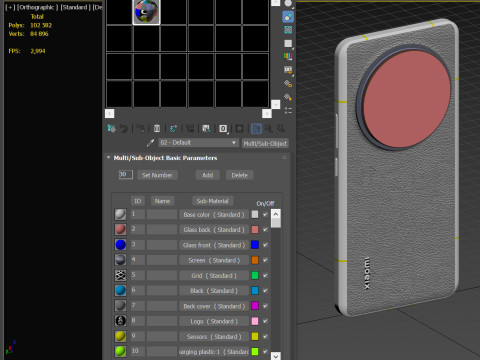
Task: Click the Grid sub-material preview sphere
Action: point(120,275)
